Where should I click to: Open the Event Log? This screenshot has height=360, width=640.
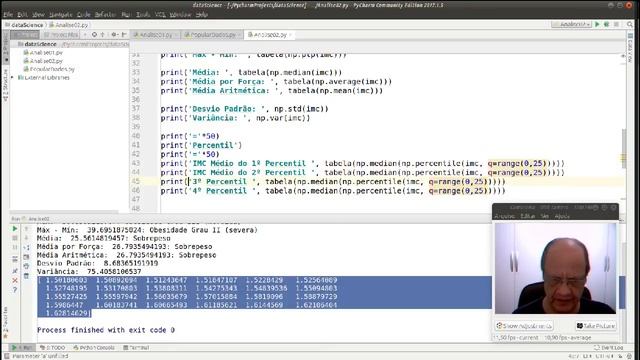(x=609, y=348)
